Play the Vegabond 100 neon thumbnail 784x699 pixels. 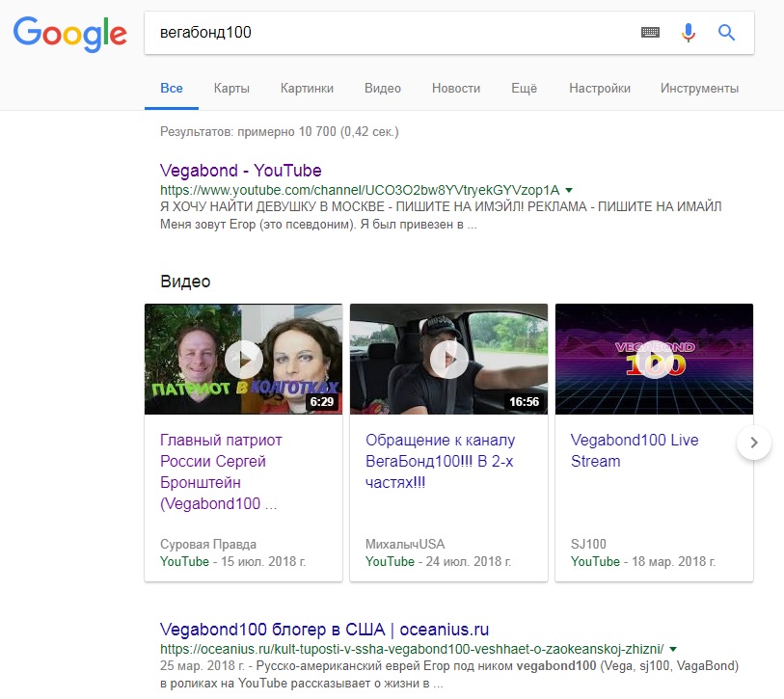click(x=654, y=359)
